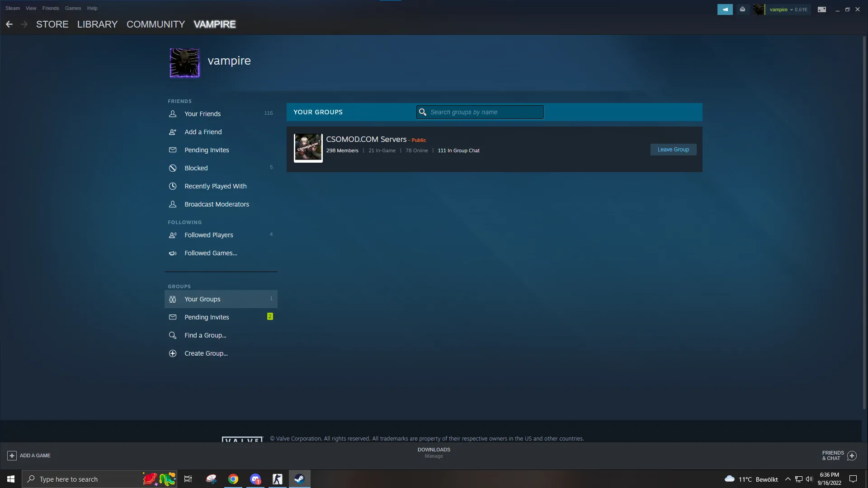Screen dimensions: 868x488
Task: Go back with the back arrow
Action: pos(9,24)
